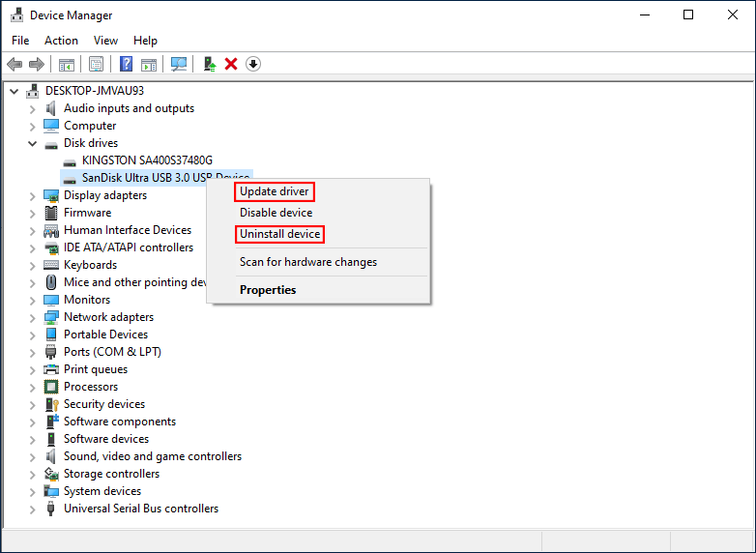This screenshot has height=553, width=756.
Task: Open the Properties toolbar icon
Action: (96, 64)
